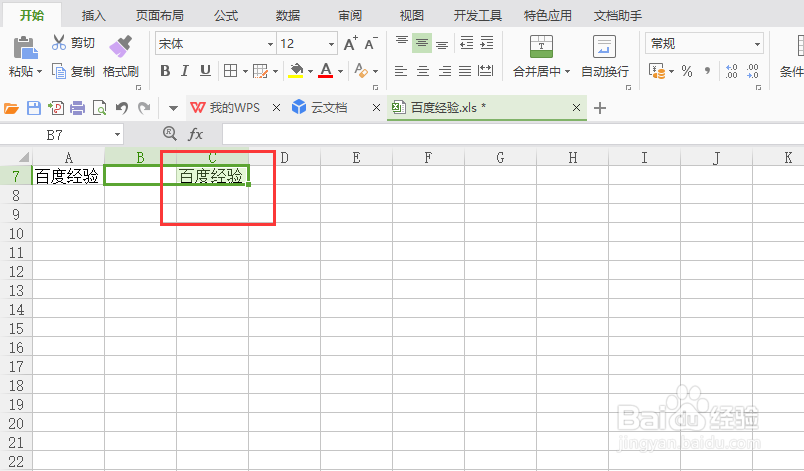Switch to the 视图 ribbon tab
804x471 pixels.
(x=412, y=15)
